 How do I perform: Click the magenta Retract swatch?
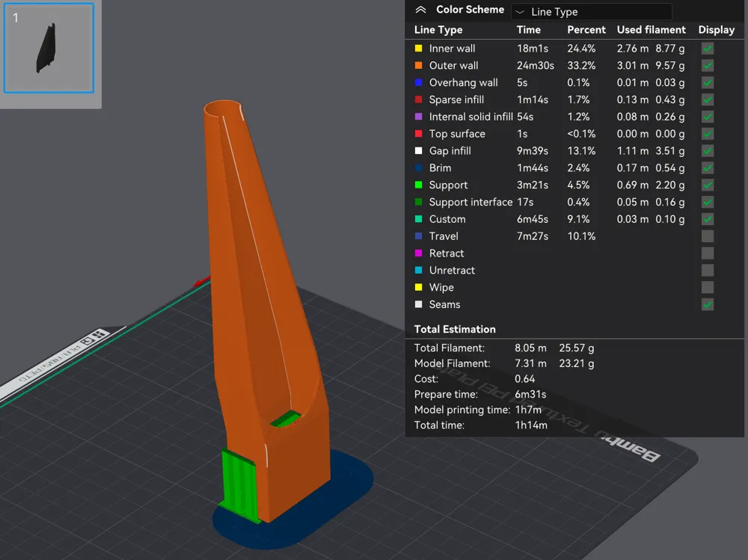(418, 253)
